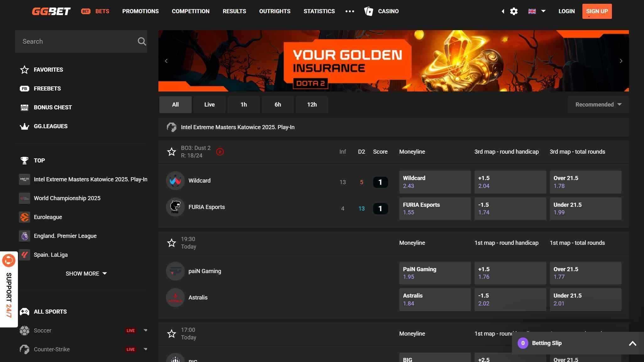This screenshot has width=644, height=362.
Task: Expand the Soccer sport arrow
Action: click(146, 331)
